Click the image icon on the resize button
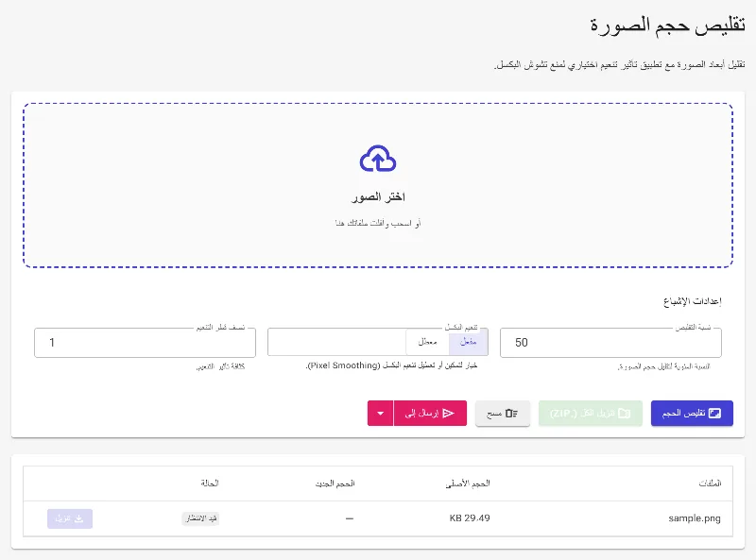 (x=714, y=413)
